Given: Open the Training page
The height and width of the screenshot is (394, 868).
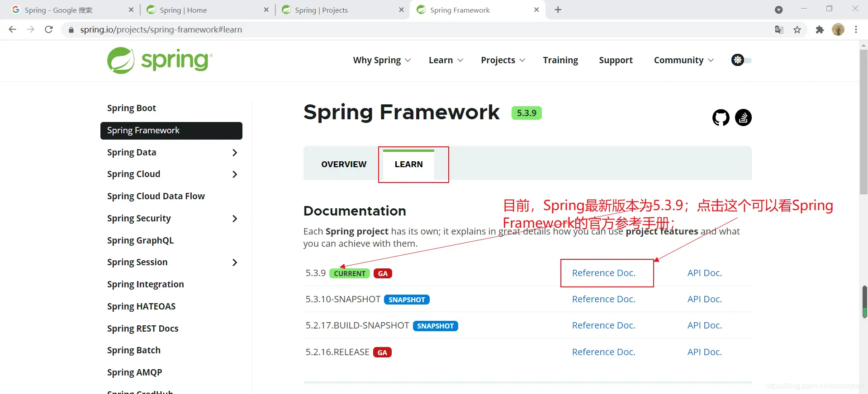Looking at the screenshot, I should click(x=560, y=60).
